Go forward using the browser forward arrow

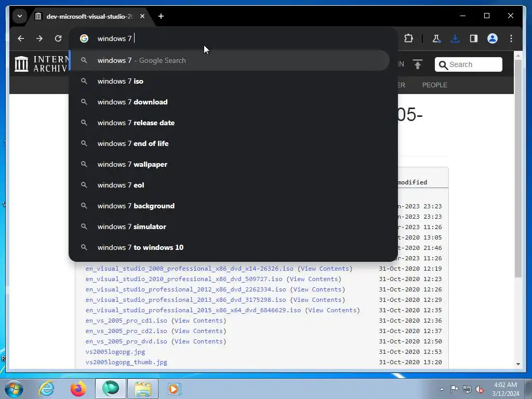[x=39, y=38]
